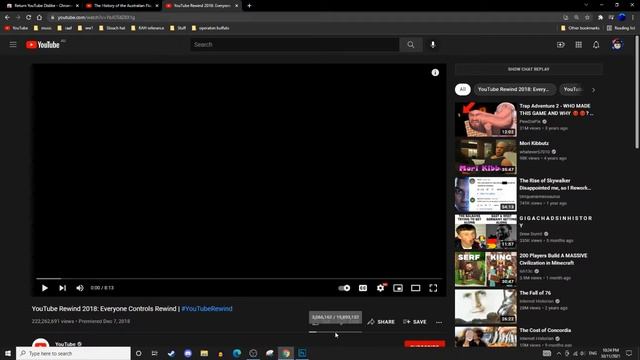Viewport: 640px width, 360px height.
Task: Switch to Return YouTube Dislike tab
Action: click(42, 6)
